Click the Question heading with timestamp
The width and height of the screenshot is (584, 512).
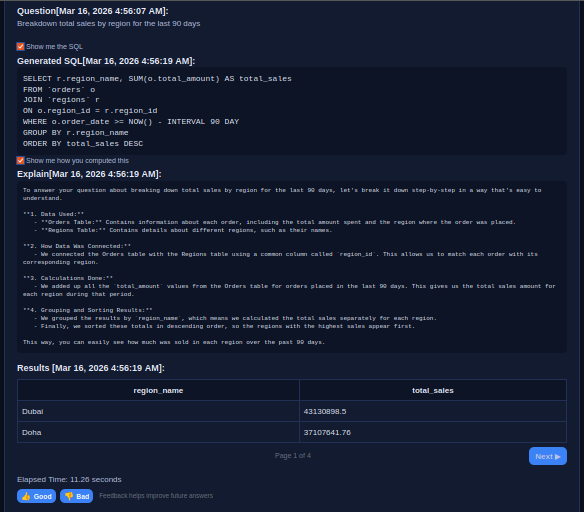tap(93, 11)
